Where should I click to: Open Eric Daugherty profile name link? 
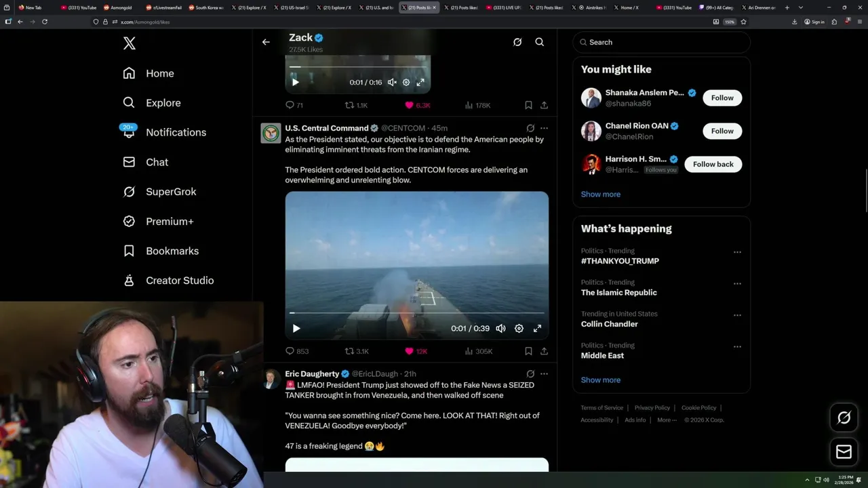coord(312,373)
